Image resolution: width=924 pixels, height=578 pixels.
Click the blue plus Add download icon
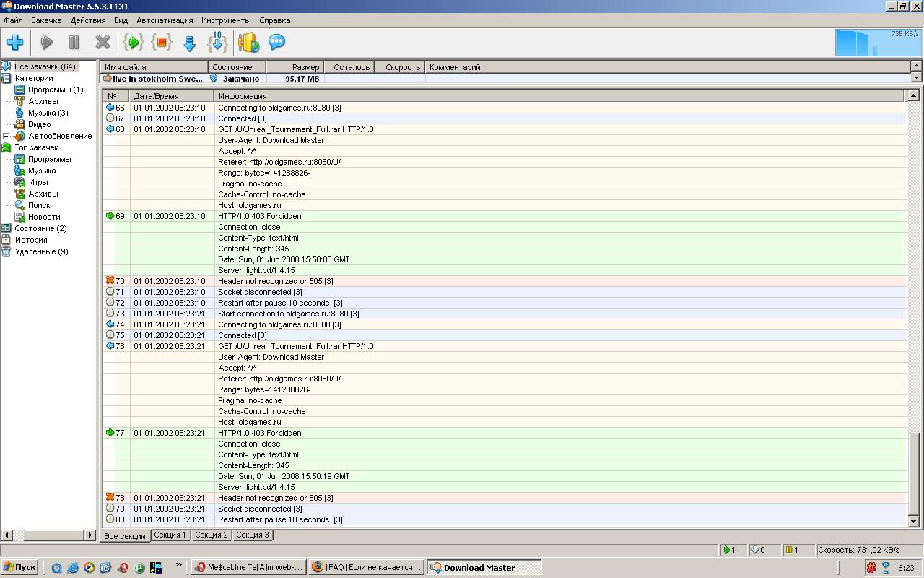tap(15, 43)
